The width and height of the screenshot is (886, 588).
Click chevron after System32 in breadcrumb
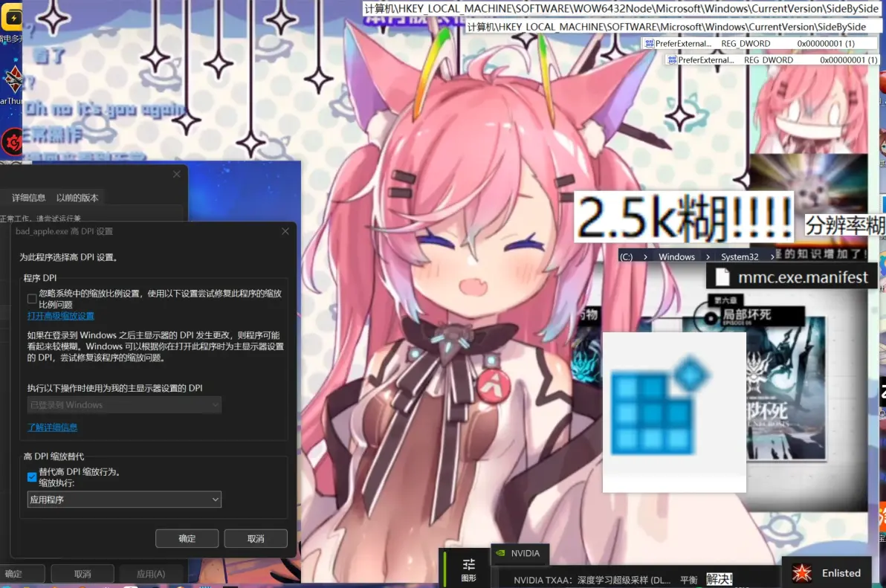click(x=772, y=256)
